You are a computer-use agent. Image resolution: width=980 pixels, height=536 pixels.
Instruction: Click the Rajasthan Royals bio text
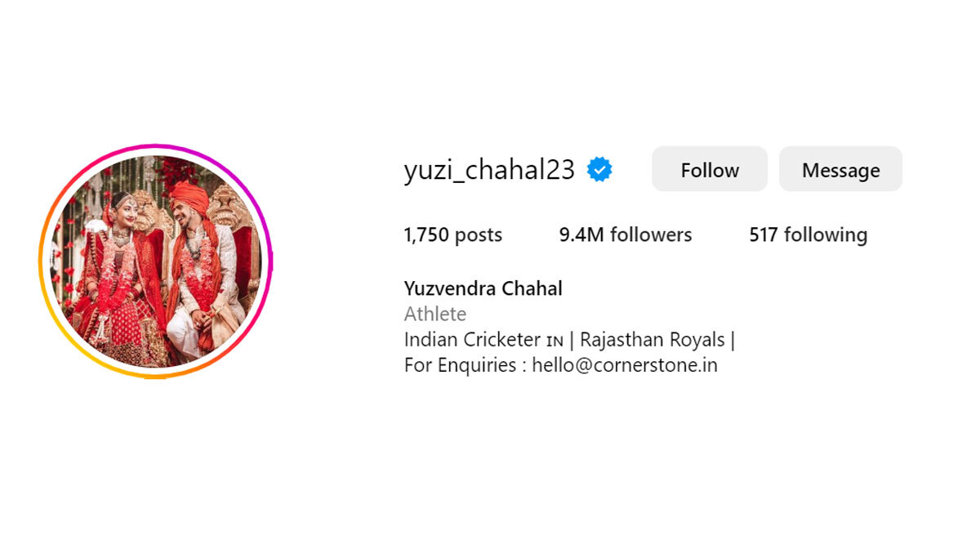coord(653,340)
